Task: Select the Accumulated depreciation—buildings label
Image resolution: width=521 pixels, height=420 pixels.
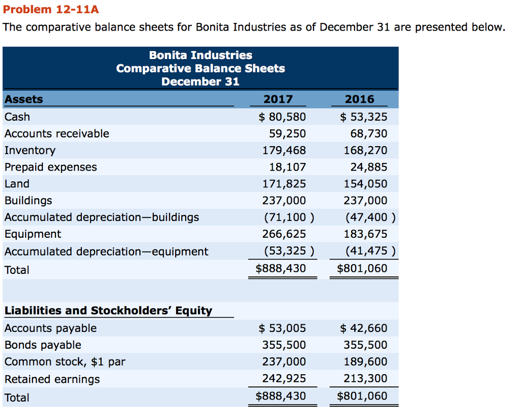Action: pyautogui.click(x=102, y=217)
